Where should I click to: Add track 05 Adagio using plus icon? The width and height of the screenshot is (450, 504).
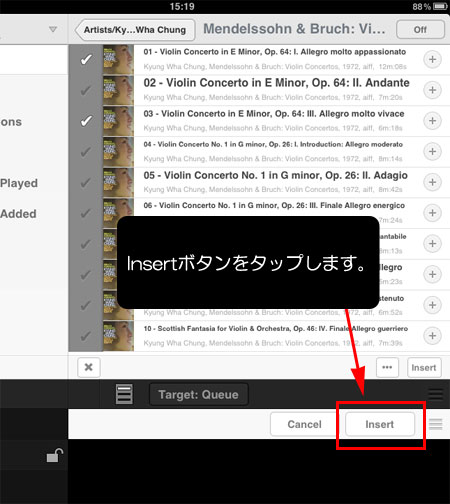tap(432, 182)
